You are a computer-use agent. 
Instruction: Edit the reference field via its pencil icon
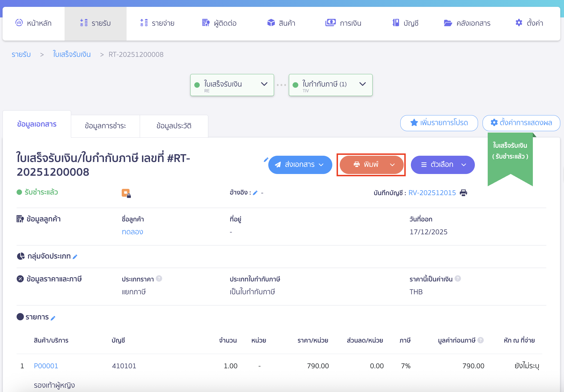(255, 193)
